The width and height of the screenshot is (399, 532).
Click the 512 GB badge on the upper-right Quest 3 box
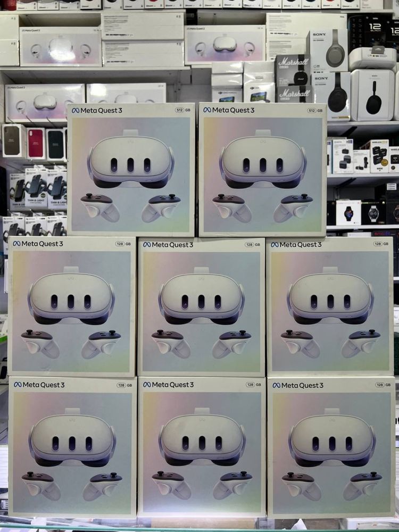[x=315, y=110]
